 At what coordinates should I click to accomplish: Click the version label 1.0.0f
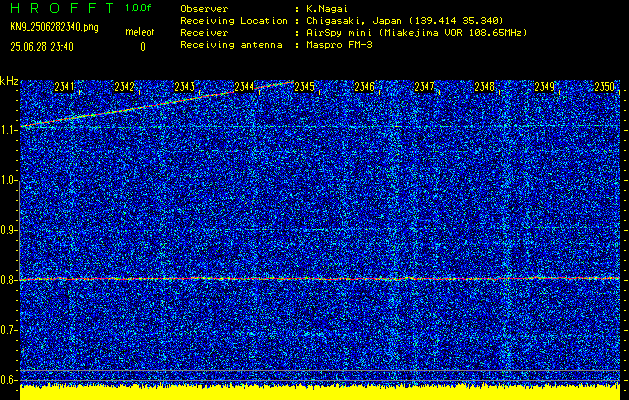138,8
